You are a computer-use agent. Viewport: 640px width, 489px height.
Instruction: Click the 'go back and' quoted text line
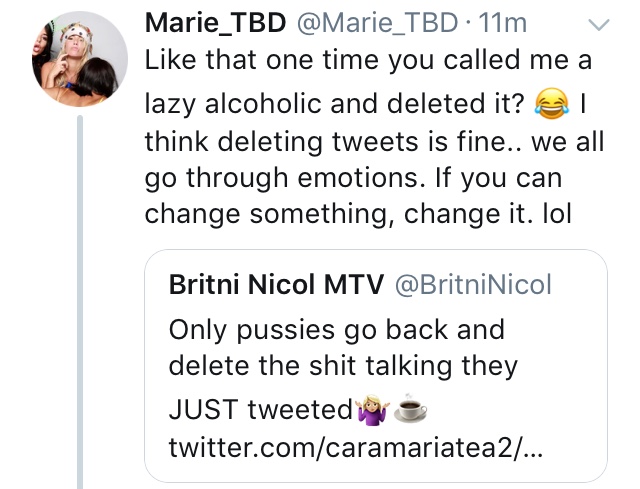[337, 330]
